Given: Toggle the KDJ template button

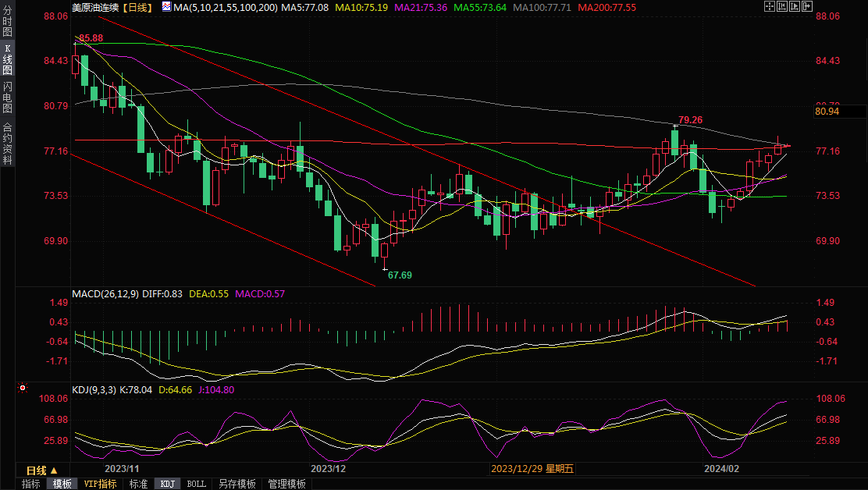Looking at the screenshot, I should (167, 484).
